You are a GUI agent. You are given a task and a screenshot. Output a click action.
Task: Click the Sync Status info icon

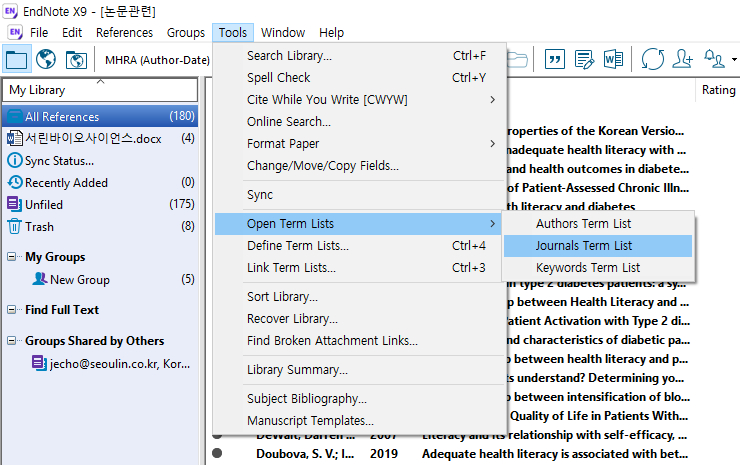click(x=15, y=161)
